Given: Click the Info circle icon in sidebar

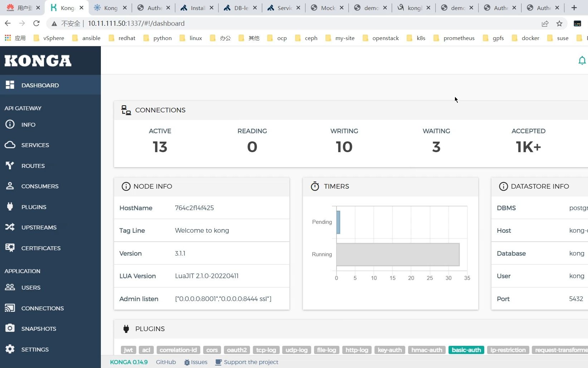Looking at the screenshot, I should 10,124.
